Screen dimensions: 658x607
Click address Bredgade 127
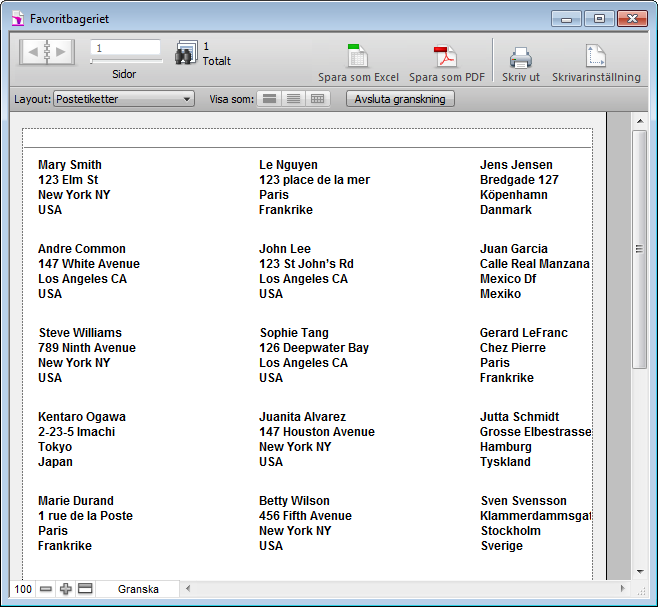519,180
